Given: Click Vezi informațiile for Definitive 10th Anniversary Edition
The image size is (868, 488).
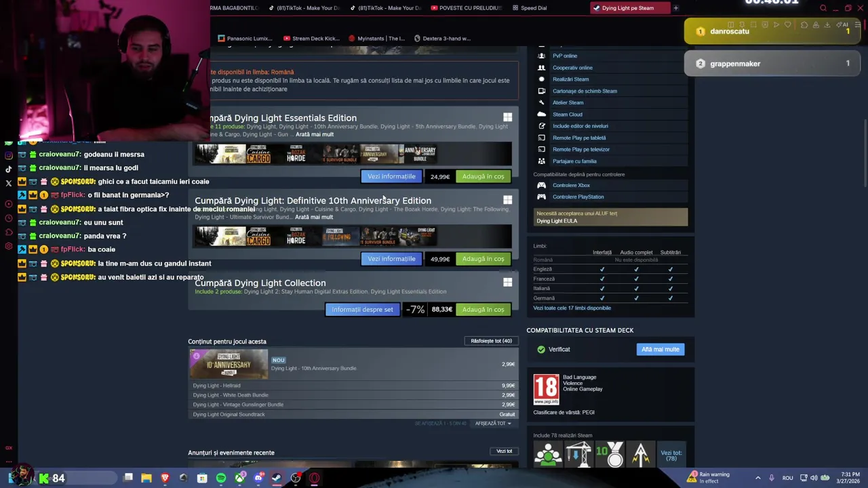Looking at the screenshot, I should 391,259.
